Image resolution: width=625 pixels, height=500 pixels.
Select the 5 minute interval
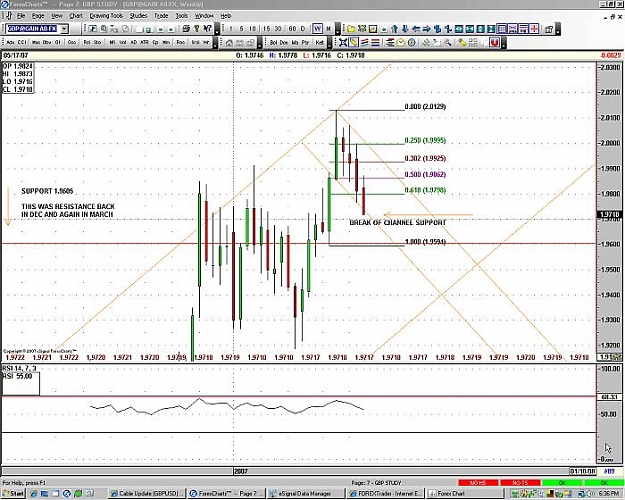pos(241,29)
